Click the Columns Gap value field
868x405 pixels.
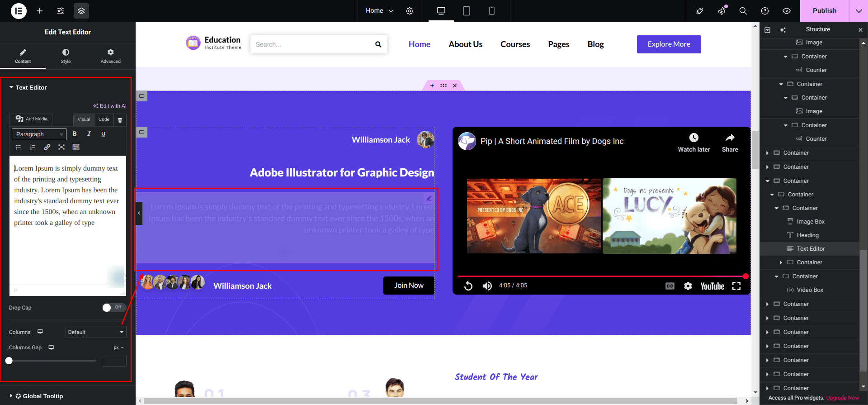tap(114, 361)
